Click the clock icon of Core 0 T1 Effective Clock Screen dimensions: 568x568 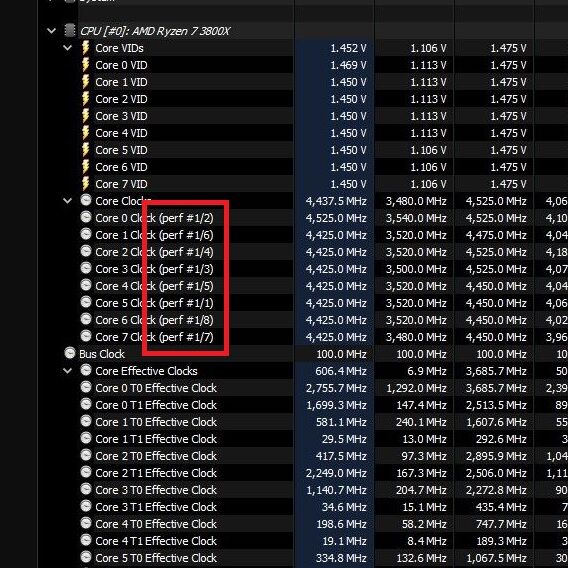coord(86,404)
